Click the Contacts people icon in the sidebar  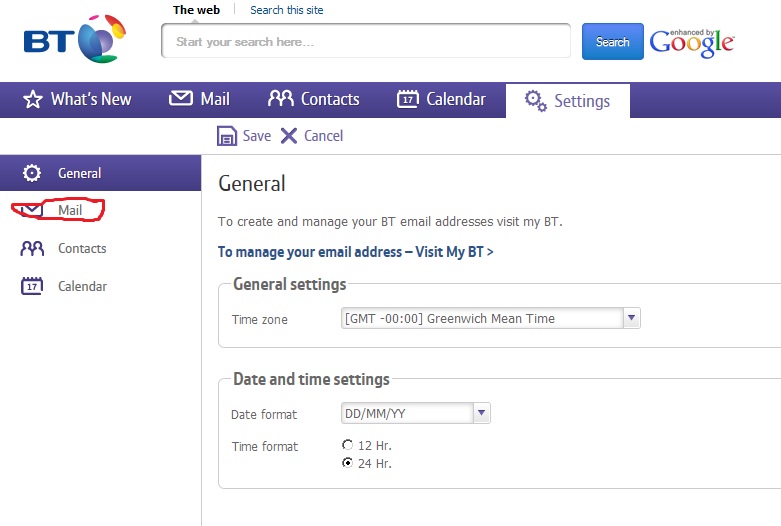pyautogui.click(x=32, y=248)
